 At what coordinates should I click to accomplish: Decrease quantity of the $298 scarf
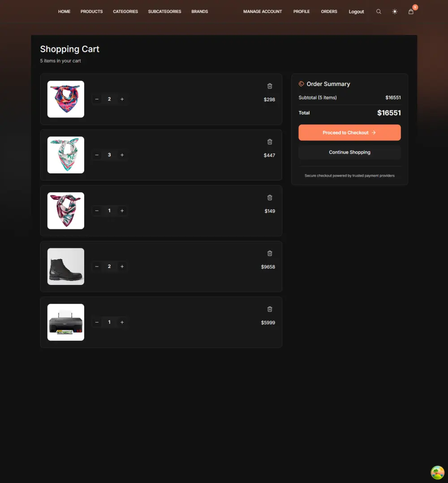tap(97, 99)
